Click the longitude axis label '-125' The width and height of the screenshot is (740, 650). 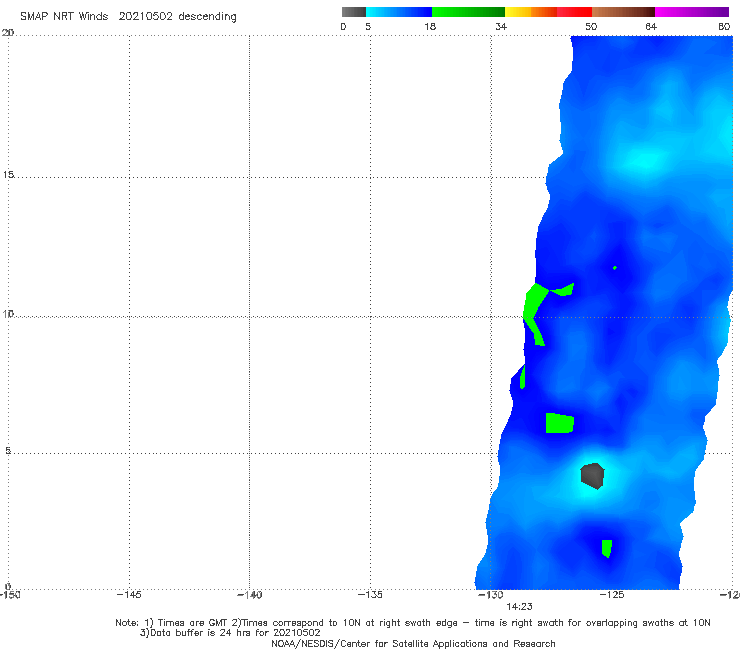(x=612, y=595)
